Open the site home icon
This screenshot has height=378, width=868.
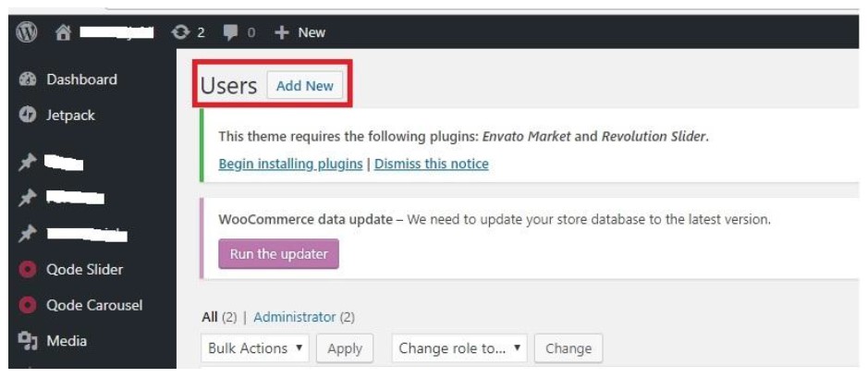pos(63,32)
